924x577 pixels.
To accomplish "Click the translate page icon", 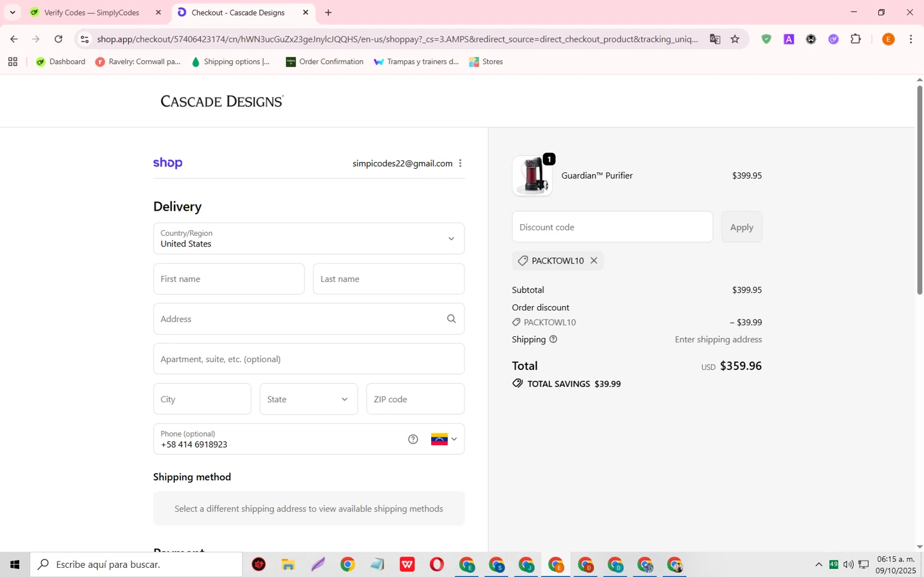I will click(715, 39).
